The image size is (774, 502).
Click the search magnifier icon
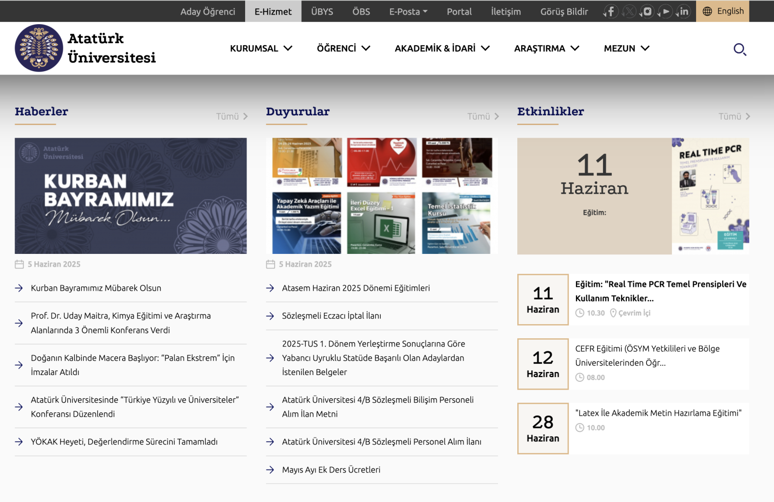coord(739,49)
